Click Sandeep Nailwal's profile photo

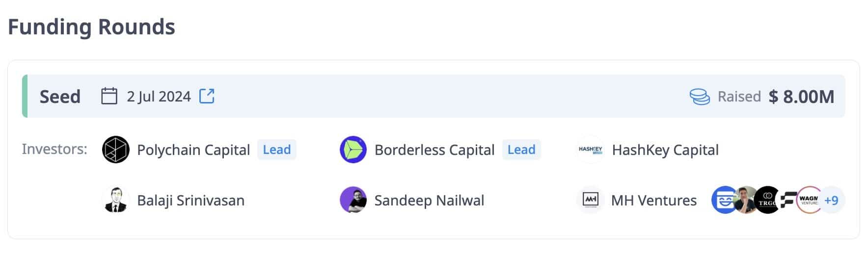(353, 200)
